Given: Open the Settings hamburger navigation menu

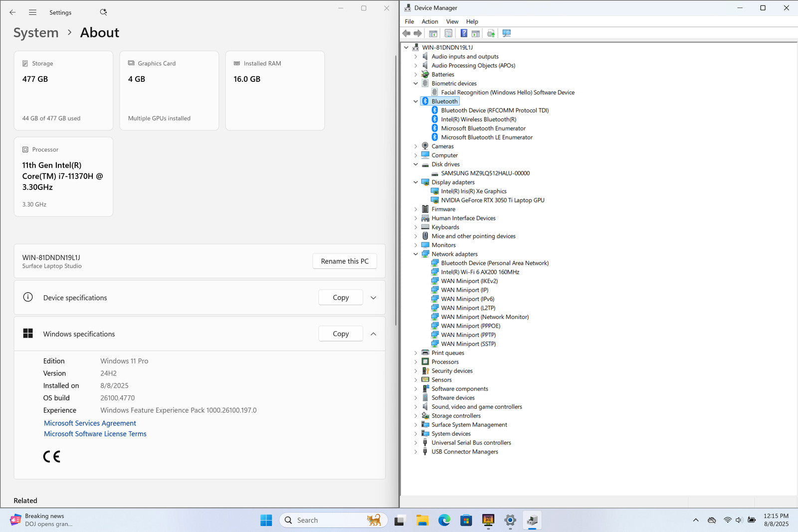Looking at the screenshot, I should point(32,12).
